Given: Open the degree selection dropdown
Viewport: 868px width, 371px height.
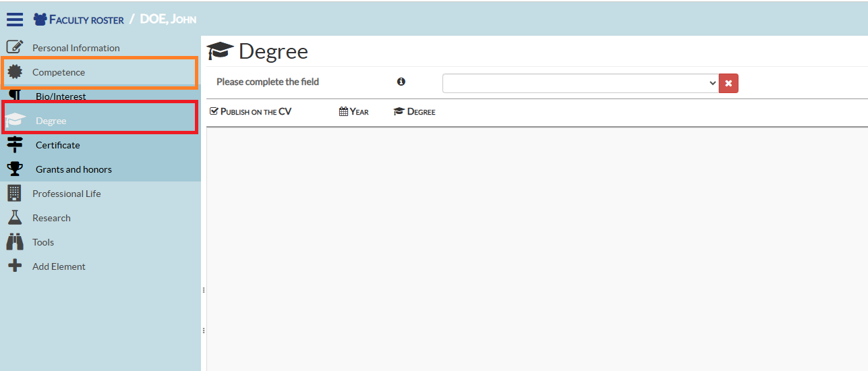Looking at the screenshot, I should coord(580,83).
